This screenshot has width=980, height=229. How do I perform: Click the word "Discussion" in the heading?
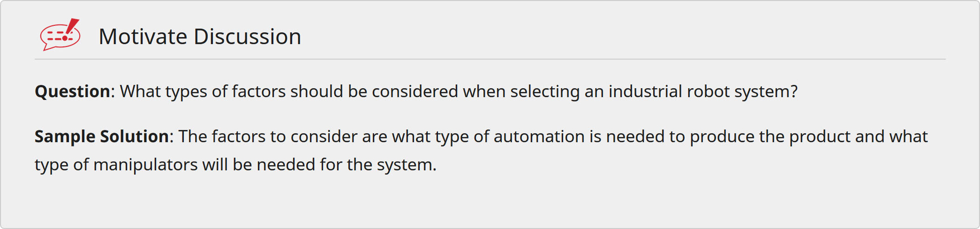pos(247,37)
